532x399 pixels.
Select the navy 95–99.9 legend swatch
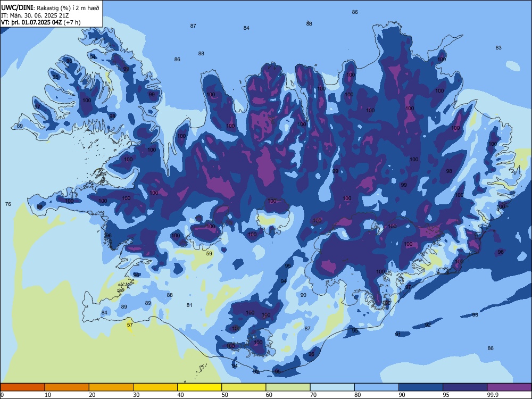point(465,387)
